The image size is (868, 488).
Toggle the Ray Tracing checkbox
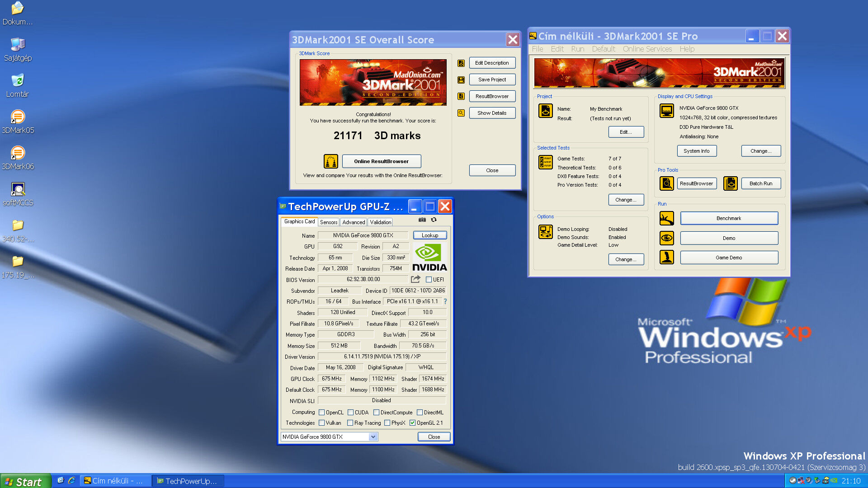pos(350,423)
